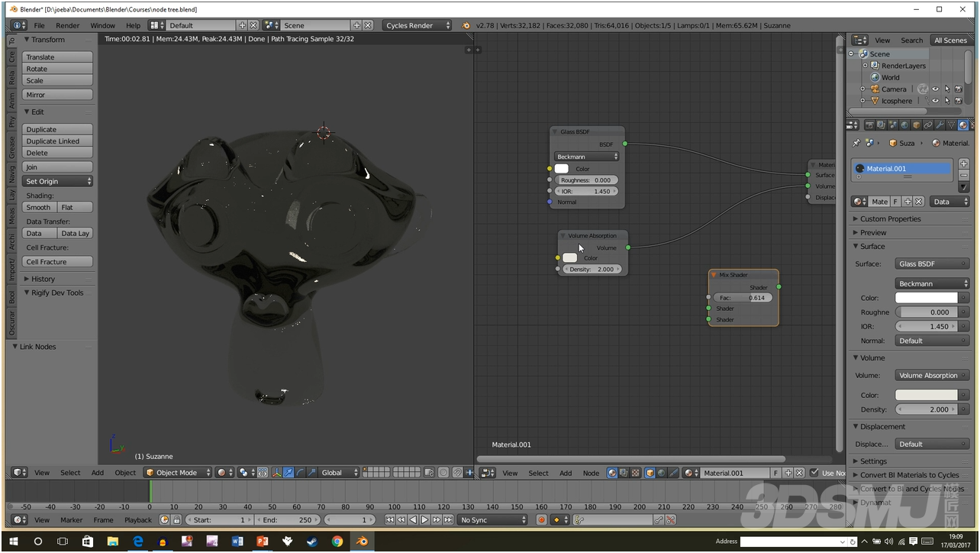Image resolution: width=980 pixels, height=553 pixels.
Task: Toggle Camera selectability cursor icon
Action: 947,89
